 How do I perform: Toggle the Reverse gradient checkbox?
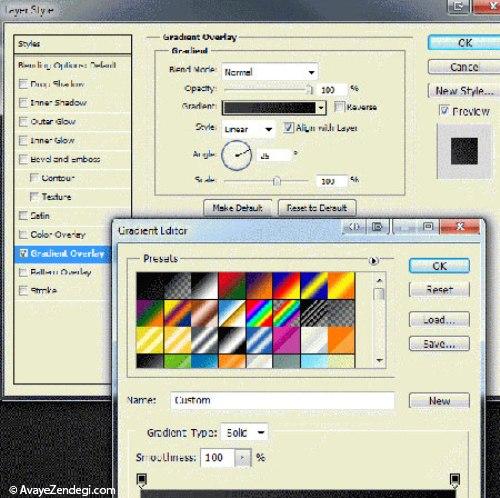point(338,107)
